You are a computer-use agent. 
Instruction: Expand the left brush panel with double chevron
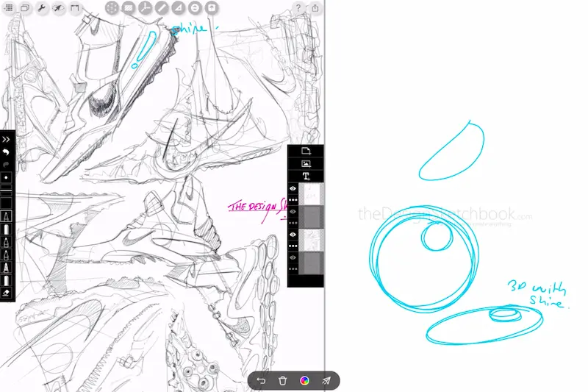[x=6, y=140]
